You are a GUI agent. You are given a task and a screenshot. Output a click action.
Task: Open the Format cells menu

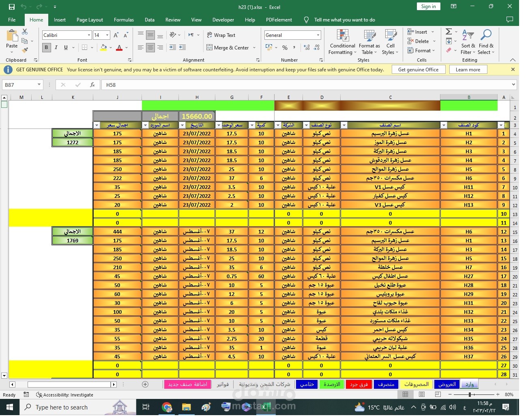(421, 50)
